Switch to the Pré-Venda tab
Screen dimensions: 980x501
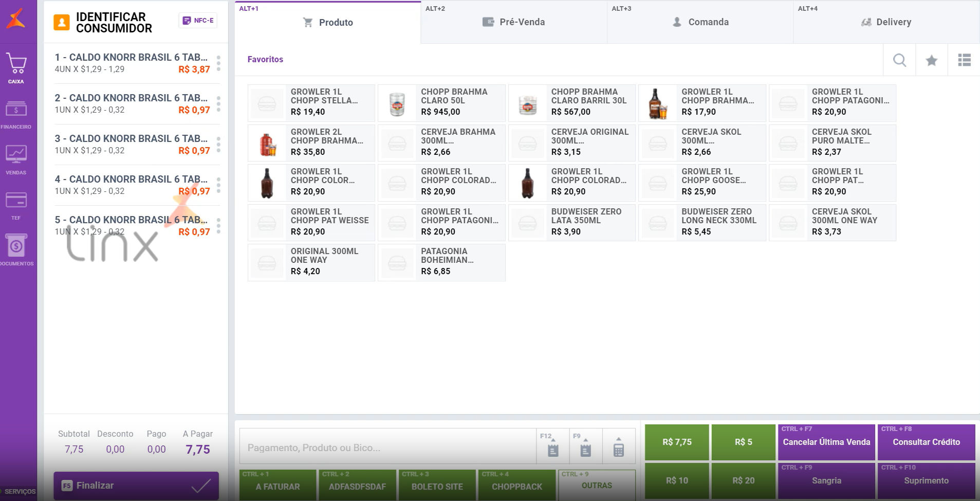tap(514, 23)
